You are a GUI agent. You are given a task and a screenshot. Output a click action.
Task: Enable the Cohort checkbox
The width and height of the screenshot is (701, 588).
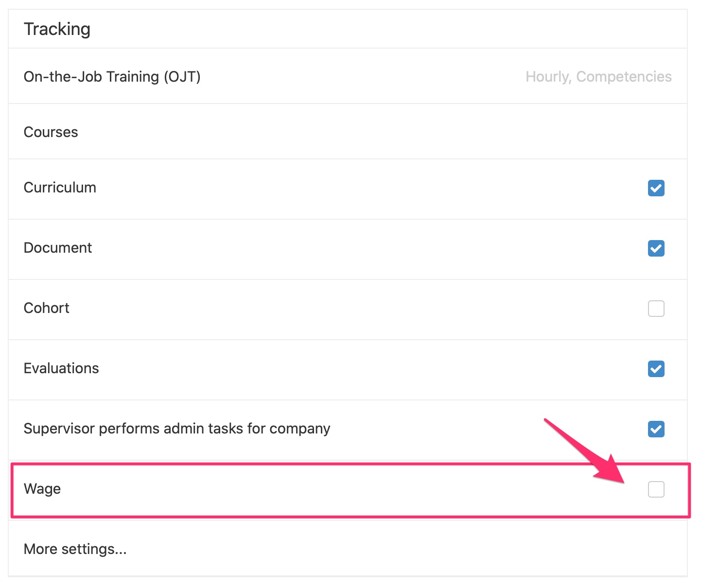tap(656, 309)
